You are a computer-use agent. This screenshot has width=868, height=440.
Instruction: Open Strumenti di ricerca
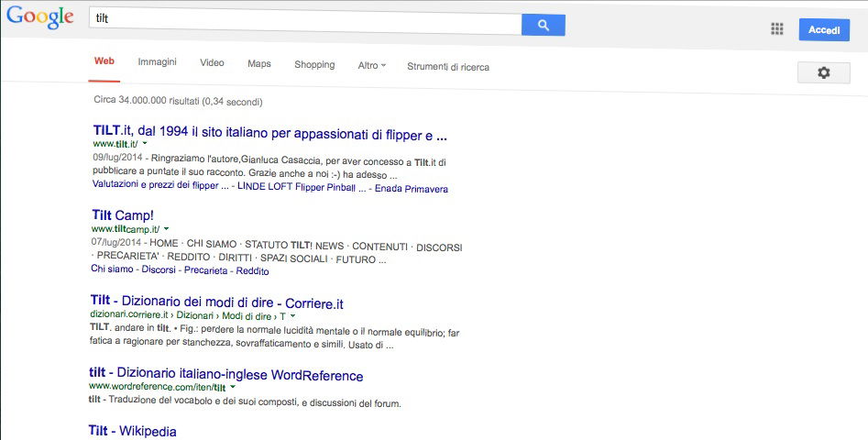pos(448,67)
